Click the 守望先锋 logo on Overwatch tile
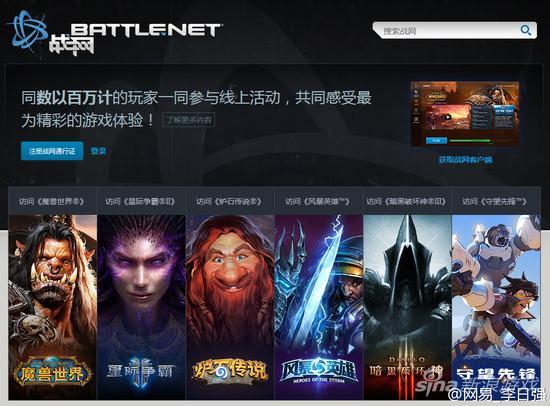Viewport: 550px width, 406px height. (x=496, y=374)
